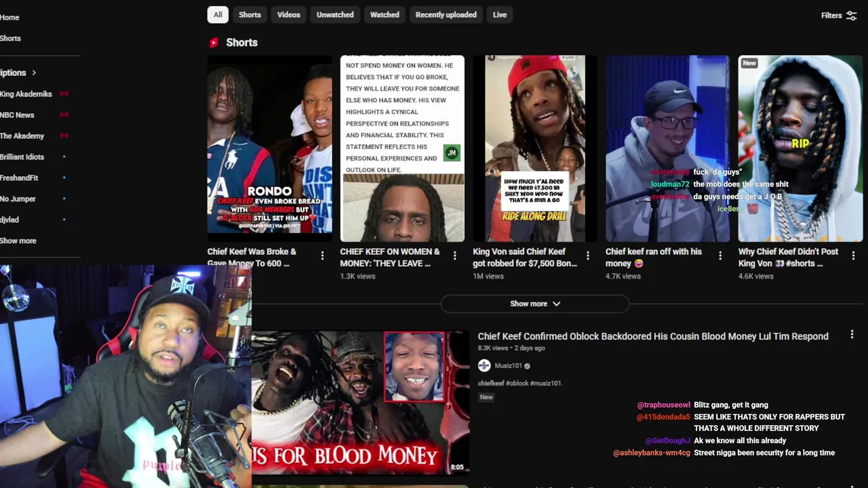Open menu for CHIEF KEEF ON WOMEN short
Image resolution: width=868 pixels, height=488 pixels.
click(455, 256)
